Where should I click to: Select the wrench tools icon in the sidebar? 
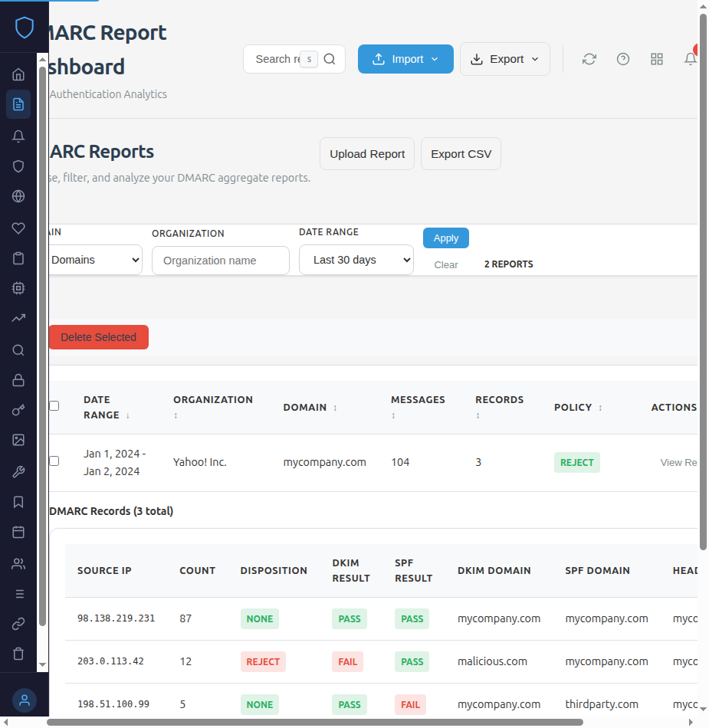[18, 471]
